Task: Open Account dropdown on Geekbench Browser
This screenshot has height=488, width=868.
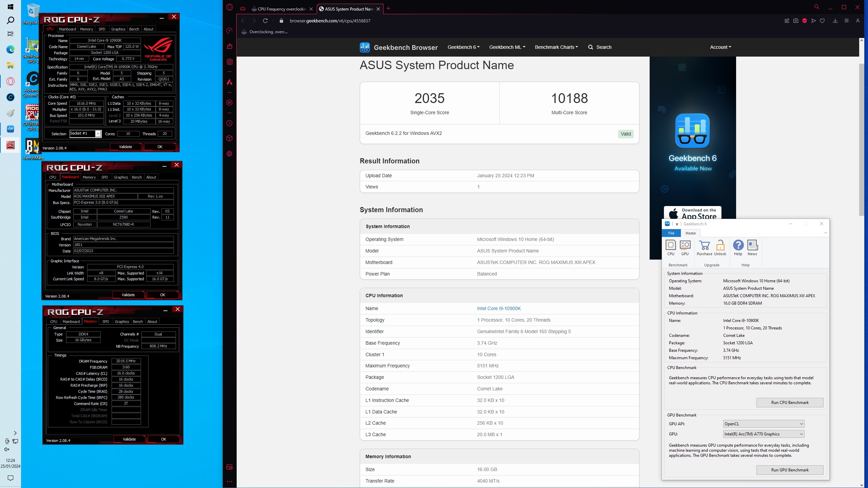Action: point(721,47)
